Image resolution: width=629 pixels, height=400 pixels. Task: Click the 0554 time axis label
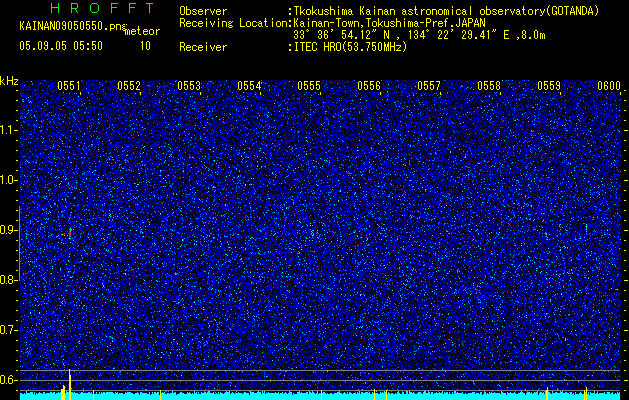click(249, 86)
